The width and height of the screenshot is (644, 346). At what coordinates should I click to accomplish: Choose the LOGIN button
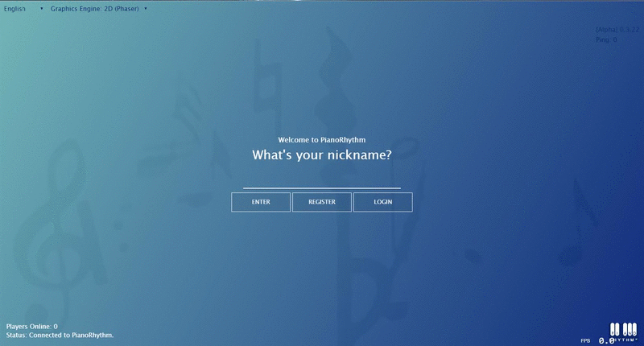[383, 202]
